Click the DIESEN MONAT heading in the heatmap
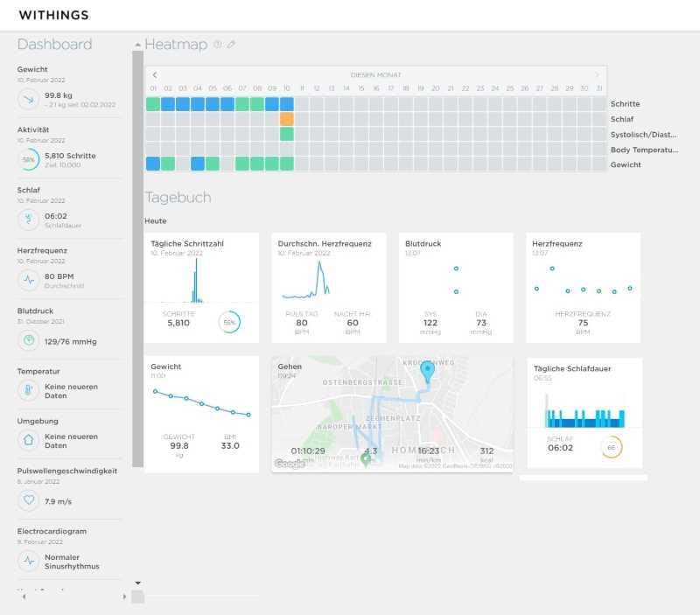The height and width of the screenshot is (615, 700). pos(376,75)
